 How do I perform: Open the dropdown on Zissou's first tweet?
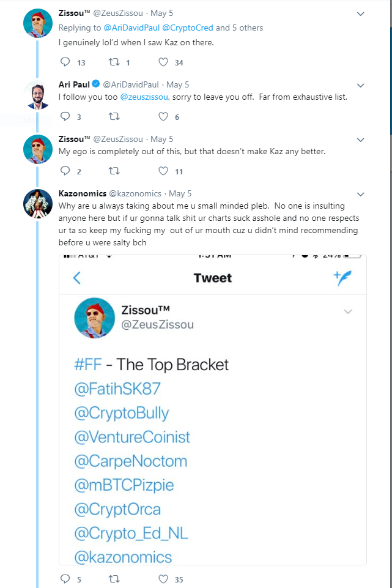point(360,13)
